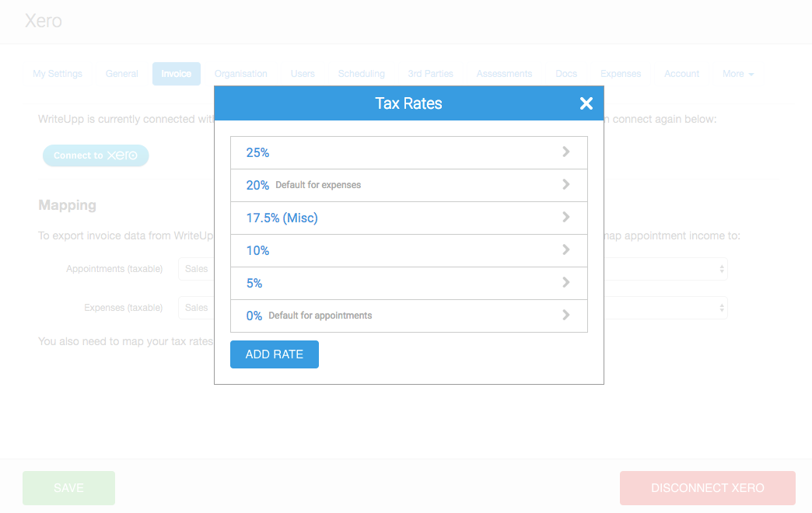Click the Connect to Xero button
Viewport: 812px width, 513px height.
coord(96,155)
